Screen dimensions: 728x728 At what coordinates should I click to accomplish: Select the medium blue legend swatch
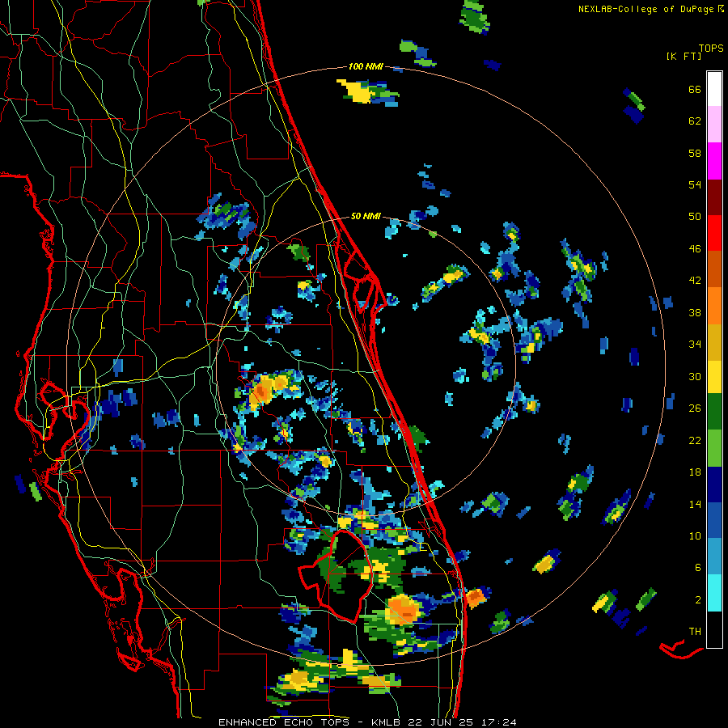714,520
